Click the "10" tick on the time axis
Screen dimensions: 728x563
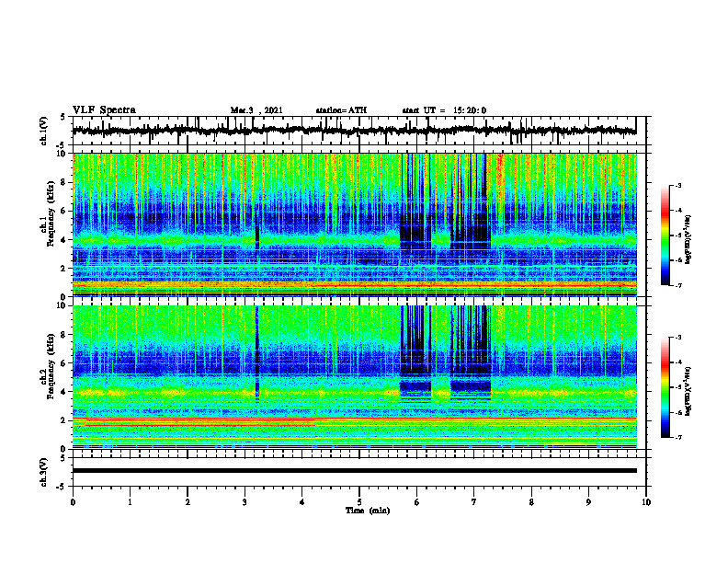click(646, 502)
